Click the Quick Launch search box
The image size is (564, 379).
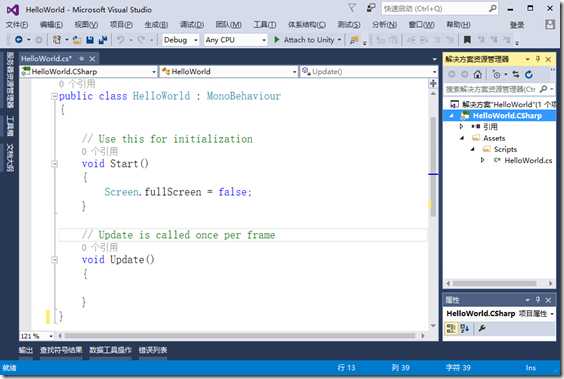click(x=440, y=8)
